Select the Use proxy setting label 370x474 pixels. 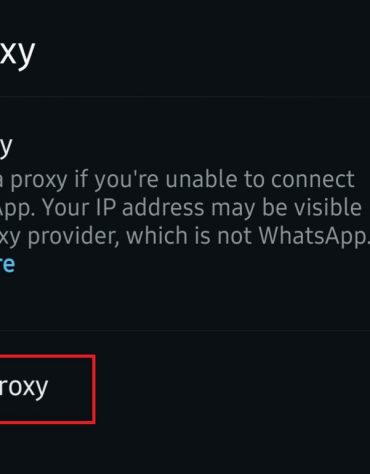point(6,147)
